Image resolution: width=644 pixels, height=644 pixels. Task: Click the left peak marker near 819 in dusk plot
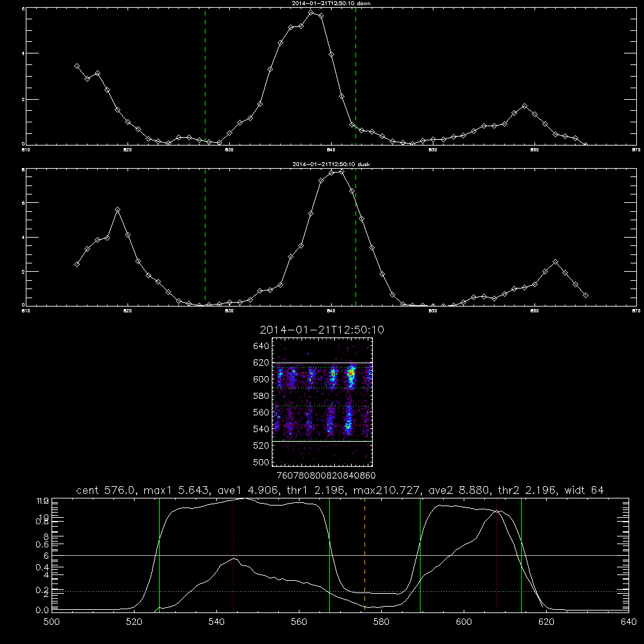tap(117, 209)
